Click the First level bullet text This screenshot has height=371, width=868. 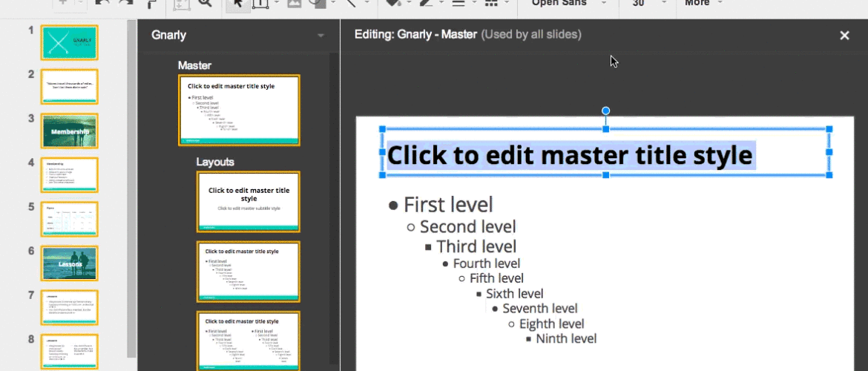pyautogui.click(x=448, y=205)
